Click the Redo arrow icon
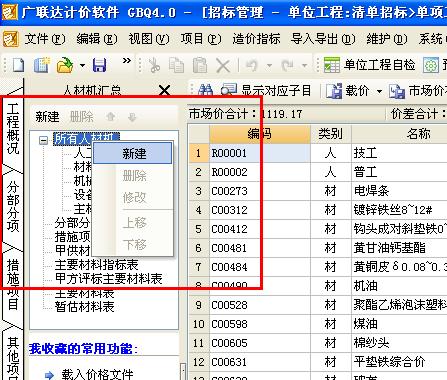Viewport: 447px width, 380px height. (287, 65)
